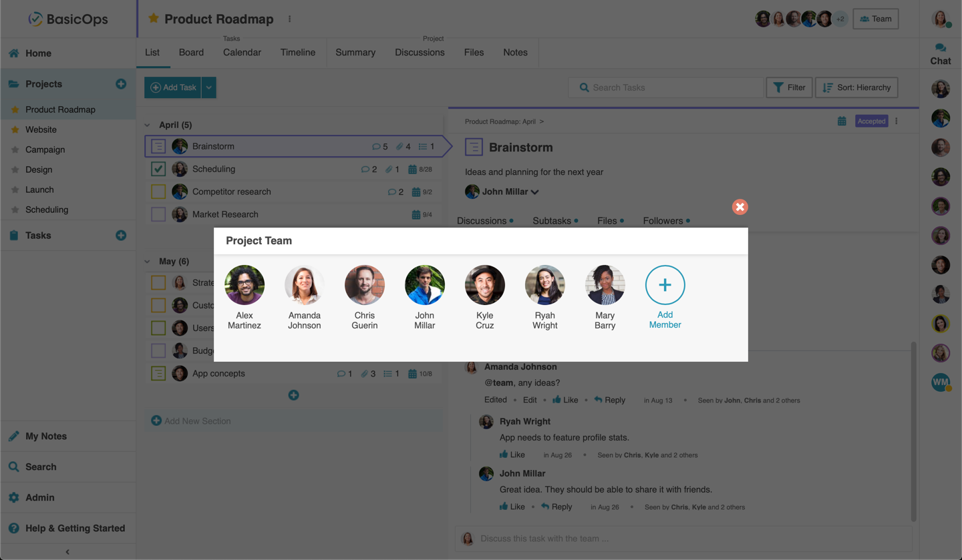Click the Team button
962x560 pixels.
click(x=875, y=19)
